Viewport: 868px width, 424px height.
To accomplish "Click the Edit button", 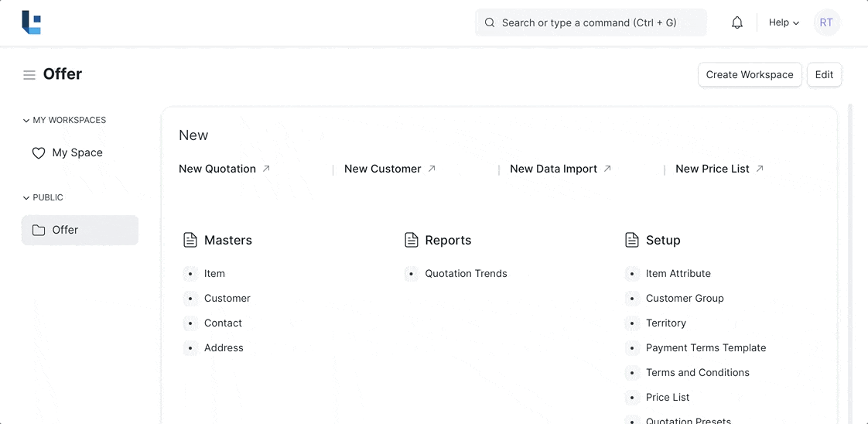I will [824, 75].
